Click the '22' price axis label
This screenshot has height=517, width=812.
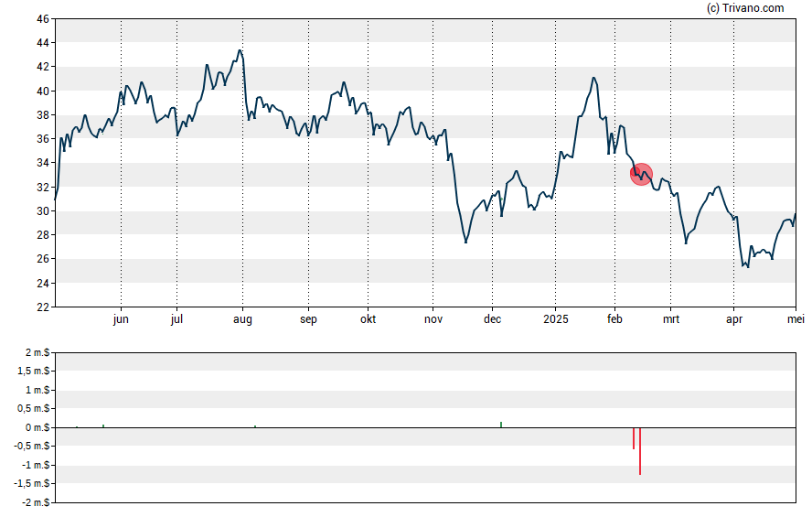pyautogui.click(x=43, y=307)
